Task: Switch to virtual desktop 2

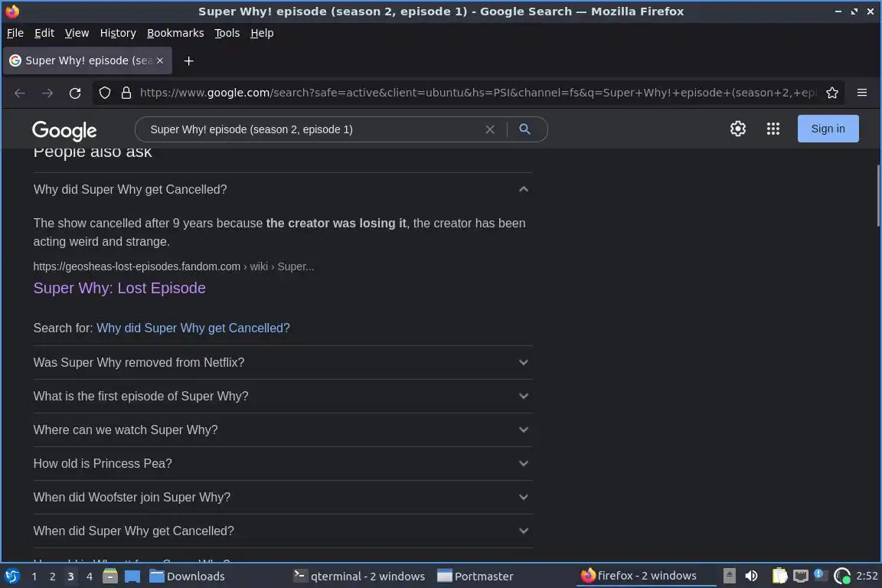Action: [x=52, y=577]
